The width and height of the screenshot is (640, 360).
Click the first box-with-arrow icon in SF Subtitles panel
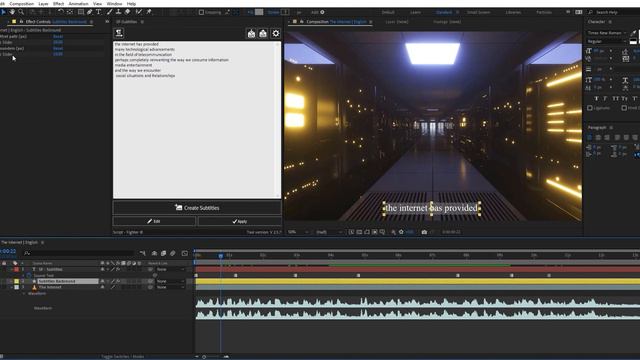(x=251, y=33)
